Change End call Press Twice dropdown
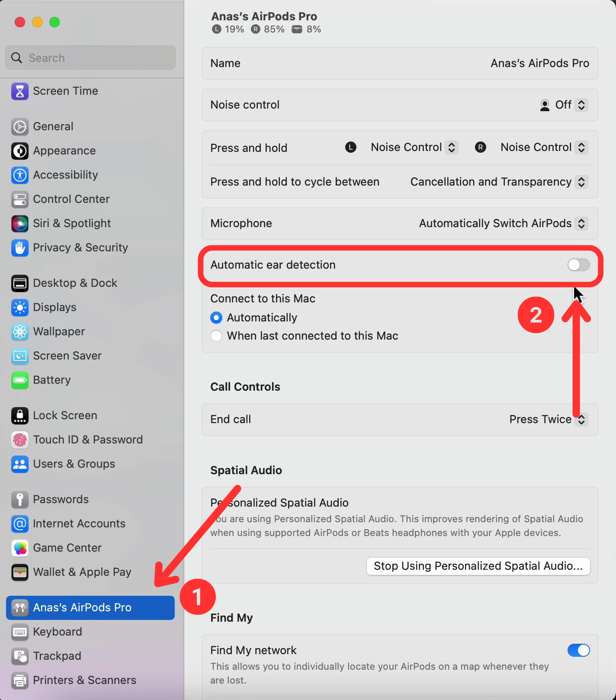616x700 pixels. click(549, 420)
